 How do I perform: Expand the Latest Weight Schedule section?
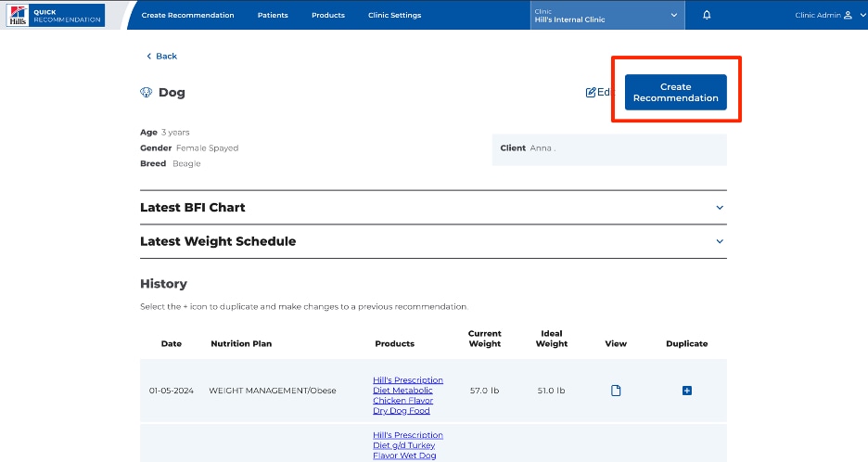(433, 241)
